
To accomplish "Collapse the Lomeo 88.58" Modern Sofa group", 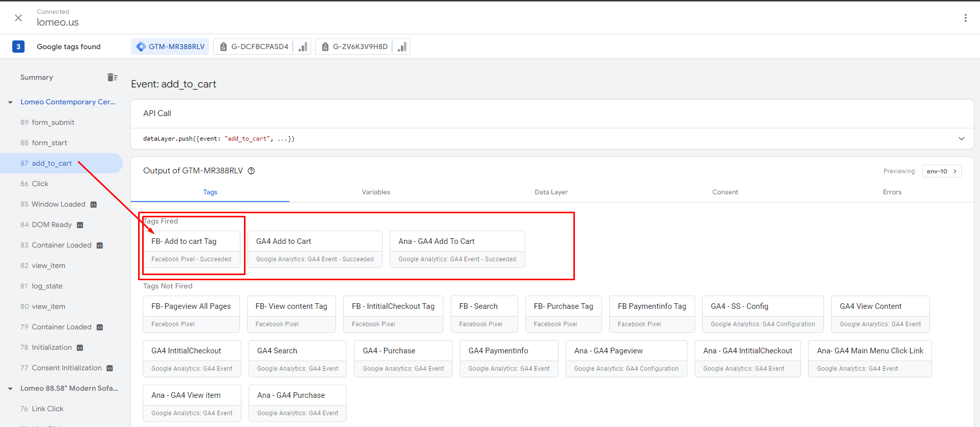I will point(10,389).
